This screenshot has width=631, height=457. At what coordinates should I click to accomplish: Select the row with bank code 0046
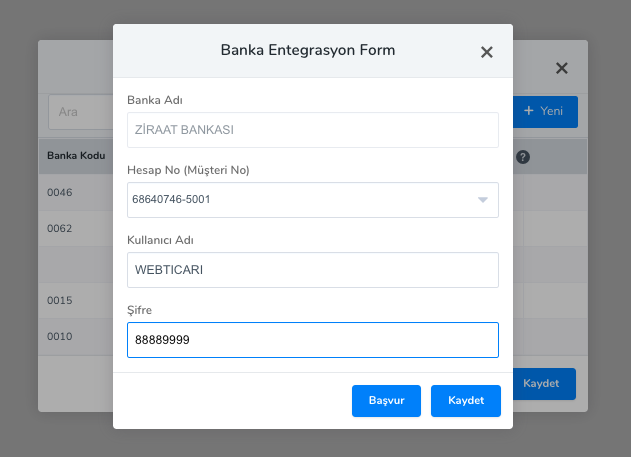(x=60, y=191)
